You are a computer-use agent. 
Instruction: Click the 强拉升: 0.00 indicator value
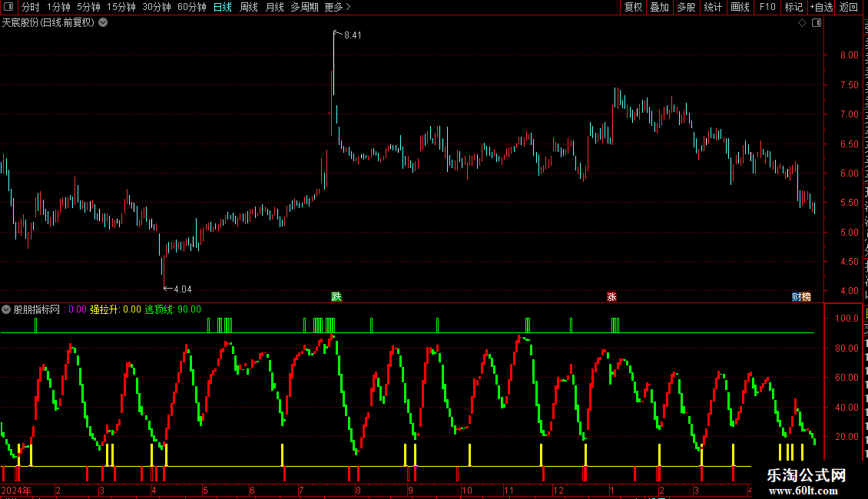(116, 309)
